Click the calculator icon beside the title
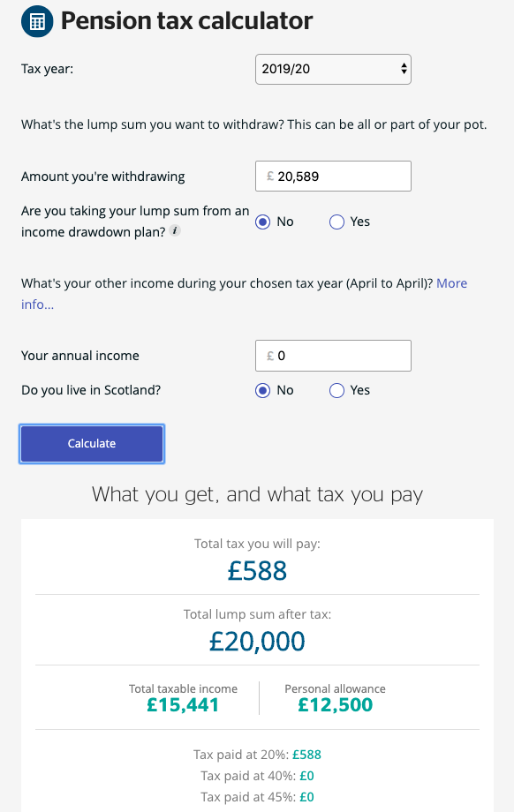 (x=37, y=22)
